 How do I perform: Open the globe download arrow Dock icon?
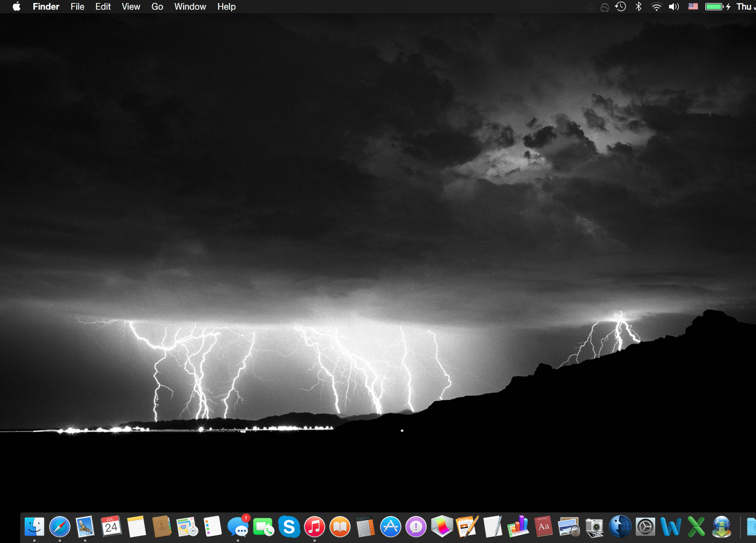pyautogui.click(x=722, y=527)
